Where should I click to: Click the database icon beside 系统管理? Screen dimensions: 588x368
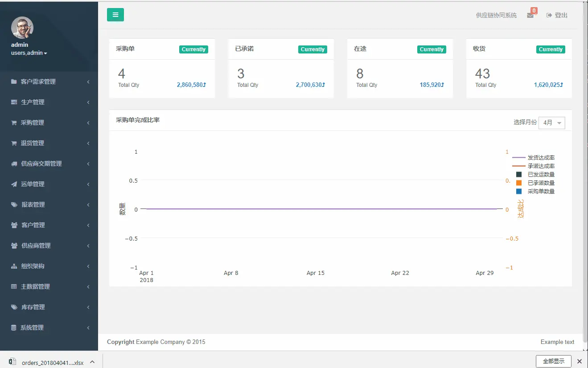coord(14,327)
